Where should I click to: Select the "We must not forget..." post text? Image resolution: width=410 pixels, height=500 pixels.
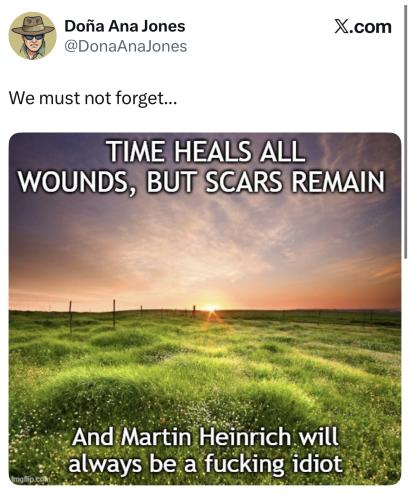[92, 99]
